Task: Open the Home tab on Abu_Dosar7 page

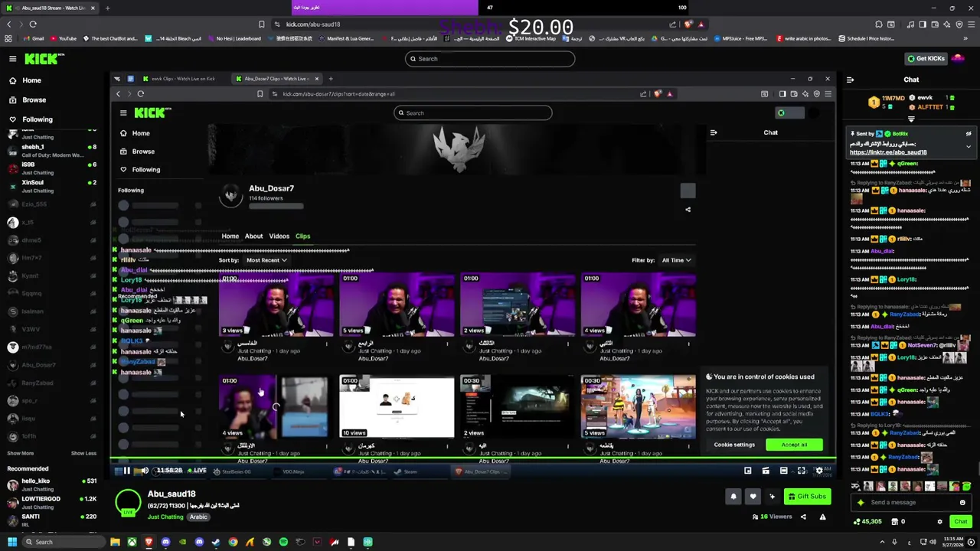Action: tap(230, 236)
